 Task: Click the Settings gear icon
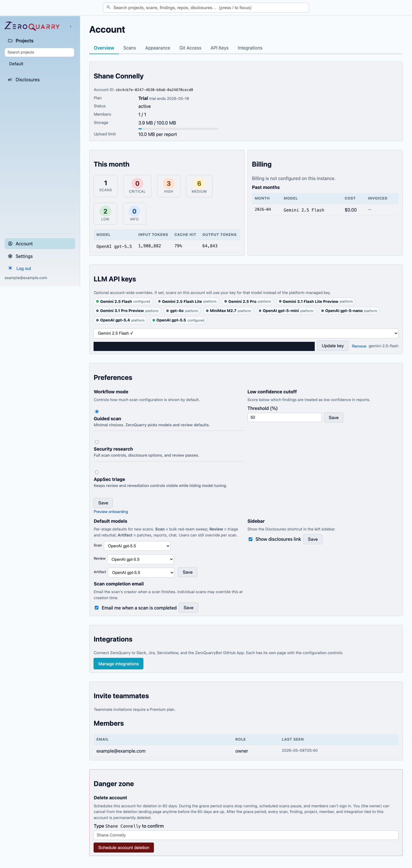10,257
